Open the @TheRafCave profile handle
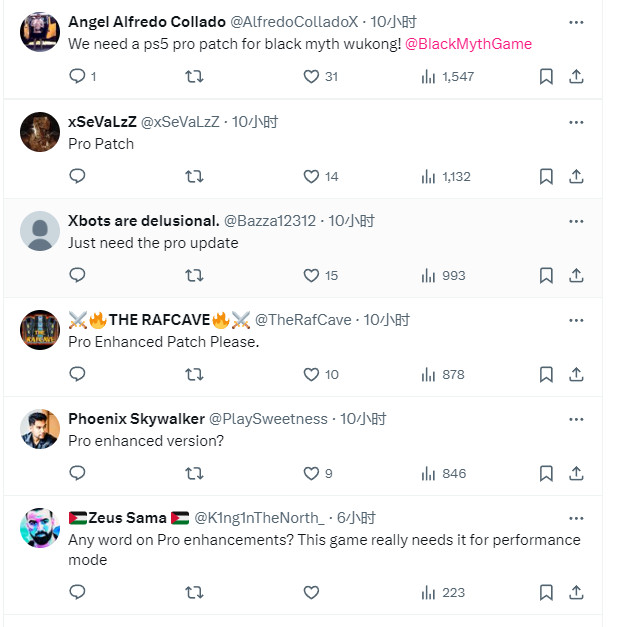The image size is (629, 627). click(303, 320)
